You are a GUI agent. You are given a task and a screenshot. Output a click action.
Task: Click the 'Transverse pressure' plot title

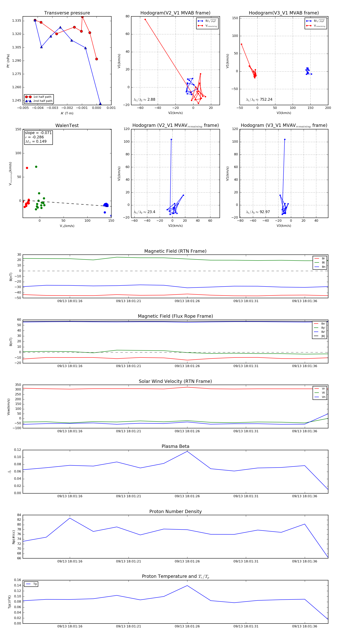(67, 13)
